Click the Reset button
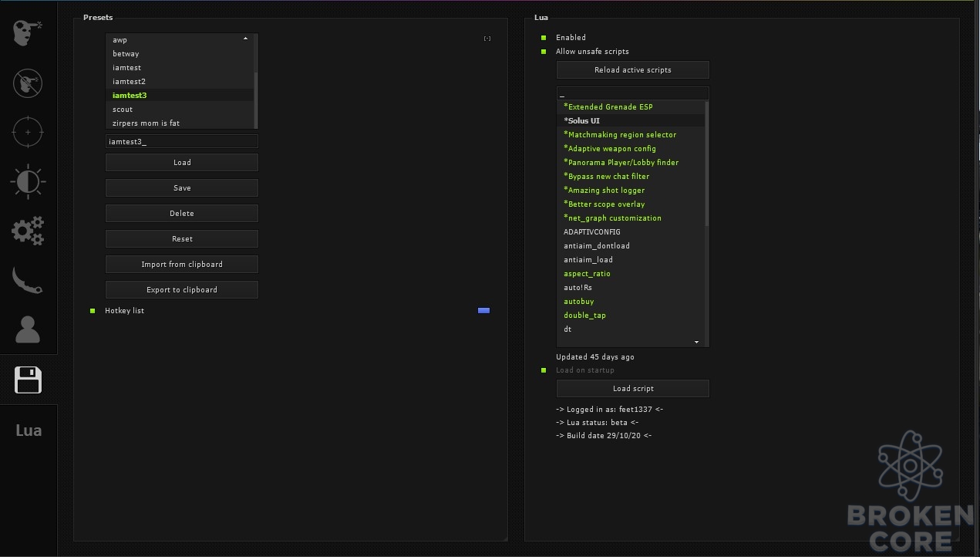Screen dimensions: 980x557 coord(182,239)
